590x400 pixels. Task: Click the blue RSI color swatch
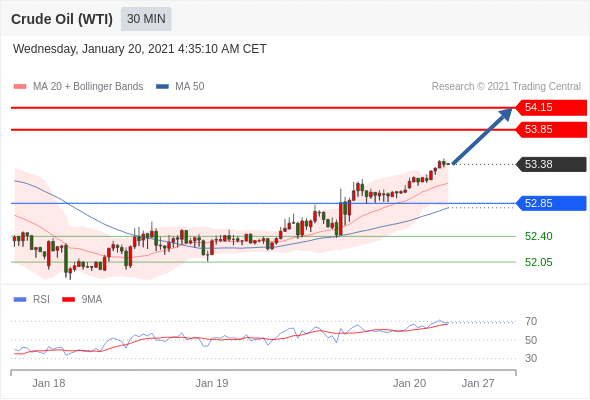click(20, 300)
